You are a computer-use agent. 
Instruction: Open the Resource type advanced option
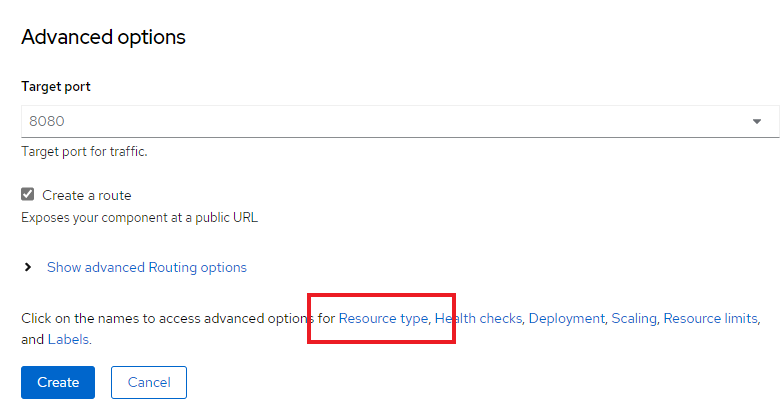coord(383,318)
